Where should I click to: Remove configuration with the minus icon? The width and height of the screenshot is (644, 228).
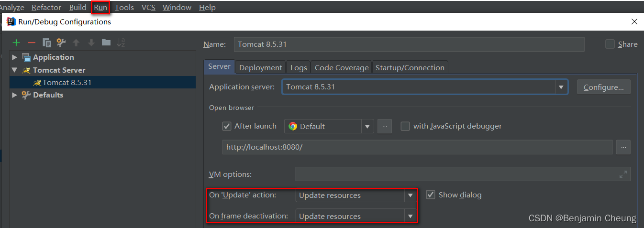click(x=32, y=43)
